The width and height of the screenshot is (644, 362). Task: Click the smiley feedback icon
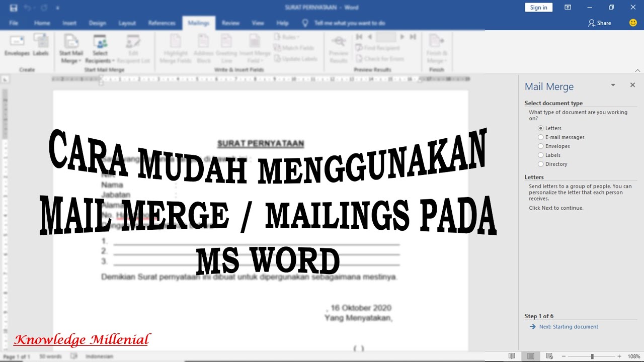(633, 23)
